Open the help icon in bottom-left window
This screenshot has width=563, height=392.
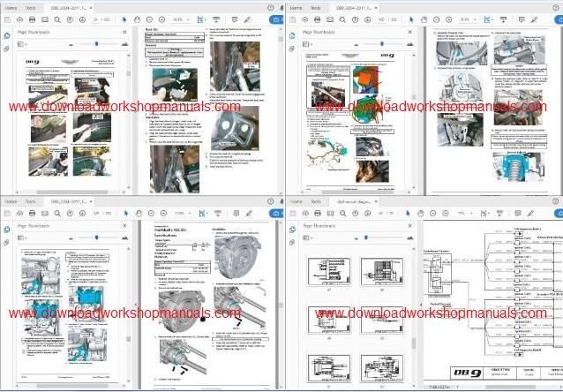270,201
